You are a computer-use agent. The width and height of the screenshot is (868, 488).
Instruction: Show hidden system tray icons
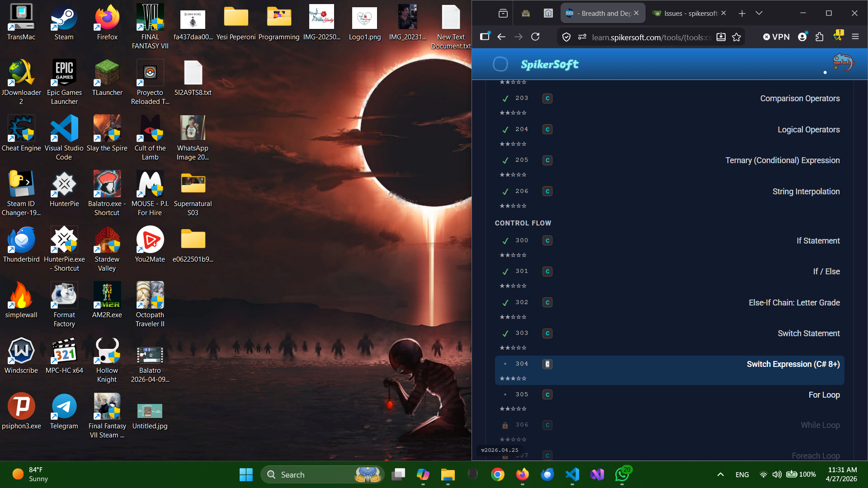721,474
